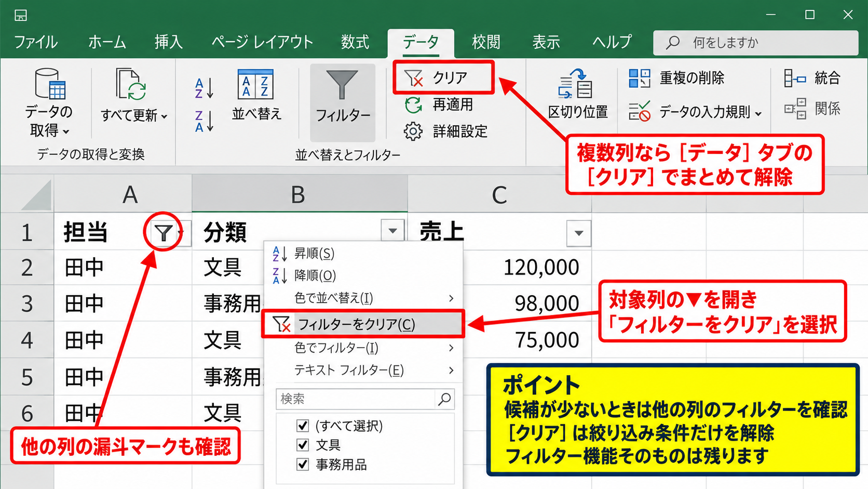Choose 降順(O) in filter menu
This screenshot has width=868, height=489.
point(363,275)
